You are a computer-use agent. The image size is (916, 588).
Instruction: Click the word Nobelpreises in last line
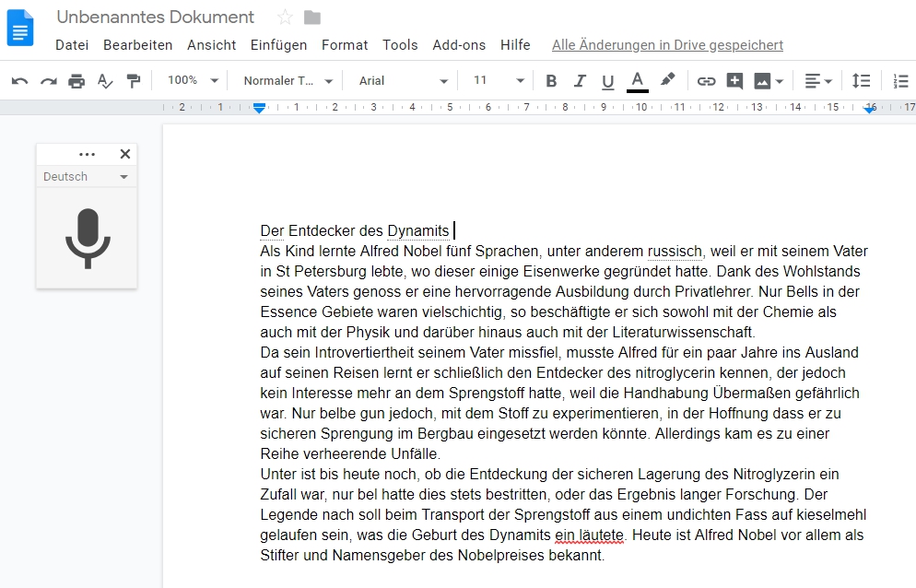[x=500, y=555]
